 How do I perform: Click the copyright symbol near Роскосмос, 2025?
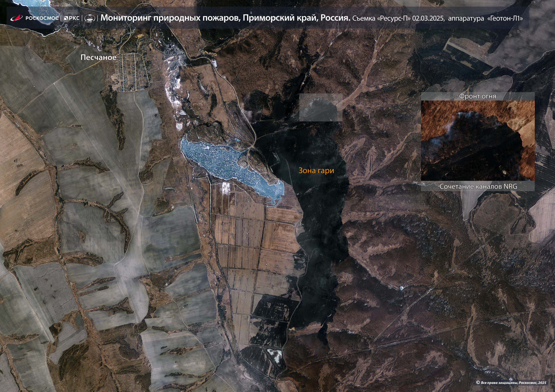478,382
